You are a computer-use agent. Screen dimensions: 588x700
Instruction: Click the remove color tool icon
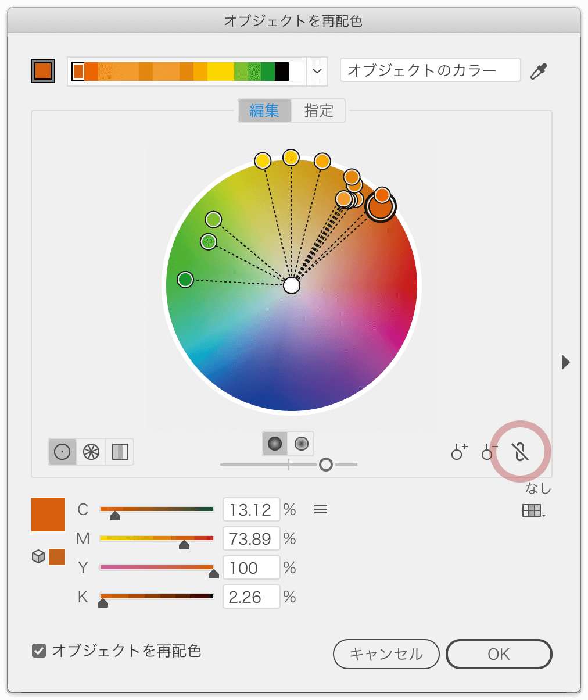(490, 452)
